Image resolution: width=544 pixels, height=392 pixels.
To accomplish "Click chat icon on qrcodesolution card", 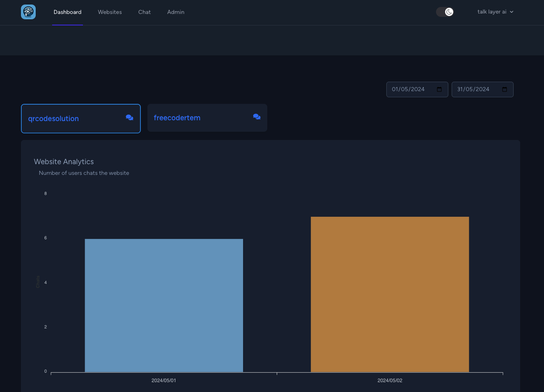I will pyautogui.click(x=129, y=117).
